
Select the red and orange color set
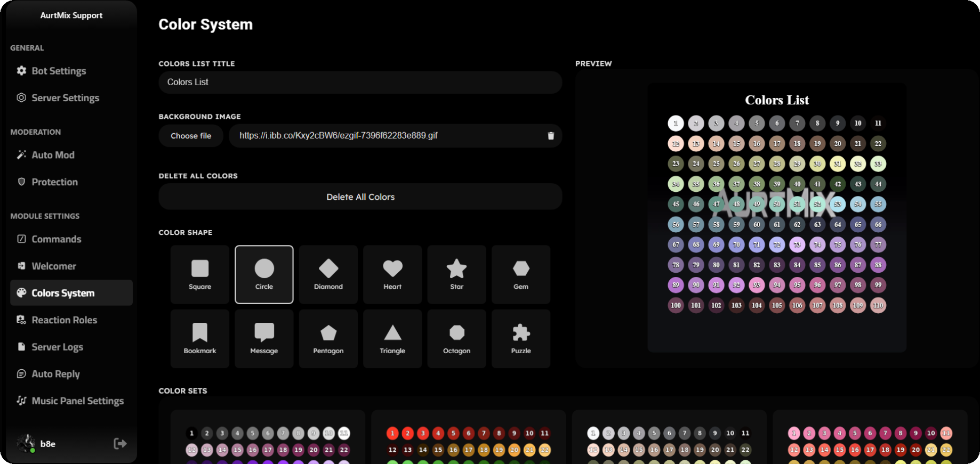pos(469,437)
